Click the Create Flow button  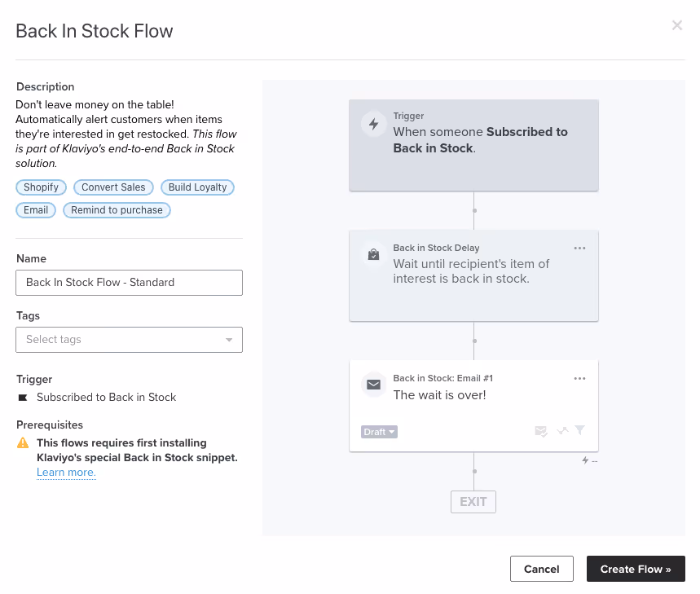pos(636,569)
